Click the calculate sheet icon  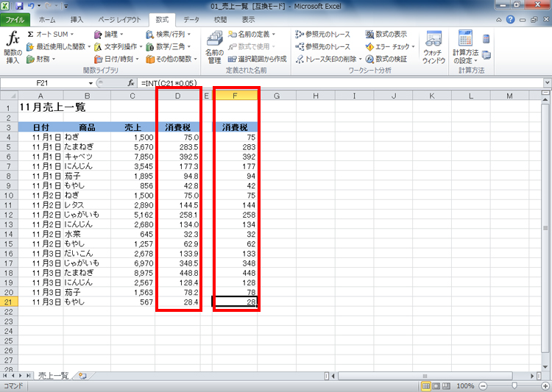coord(486,55)
